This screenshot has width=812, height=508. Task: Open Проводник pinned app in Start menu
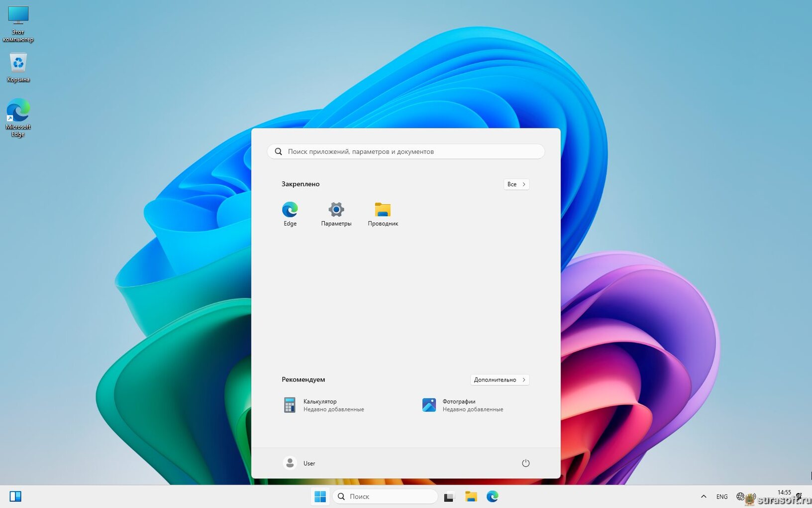pos(383,214)
